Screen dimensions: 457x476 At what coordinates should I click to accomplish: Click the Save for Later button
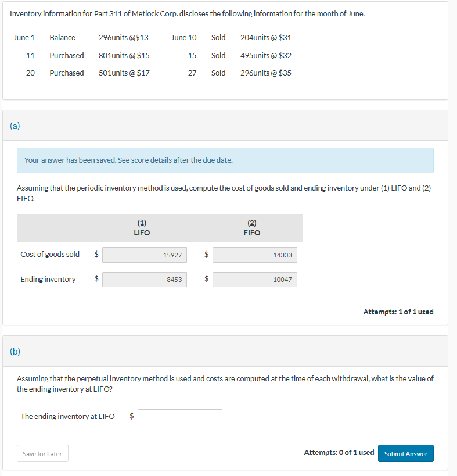coord(42,453)
